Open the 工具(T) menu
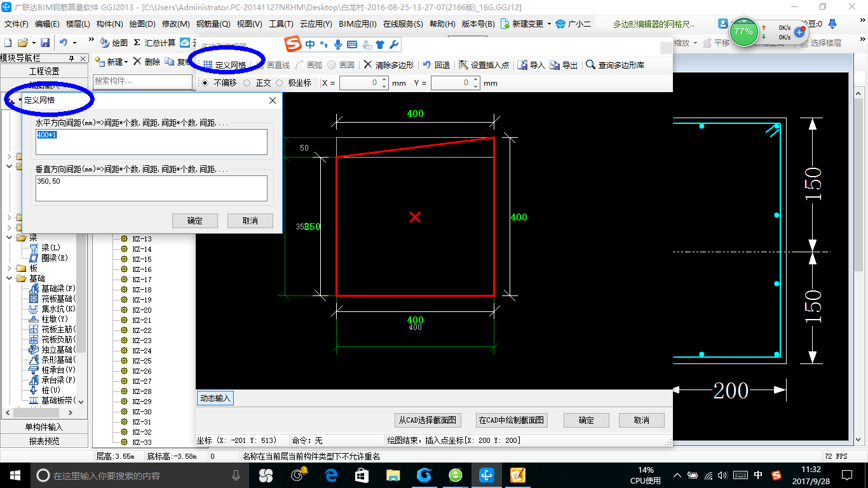This screenshot has width=868, height=488. pos(281,24)
